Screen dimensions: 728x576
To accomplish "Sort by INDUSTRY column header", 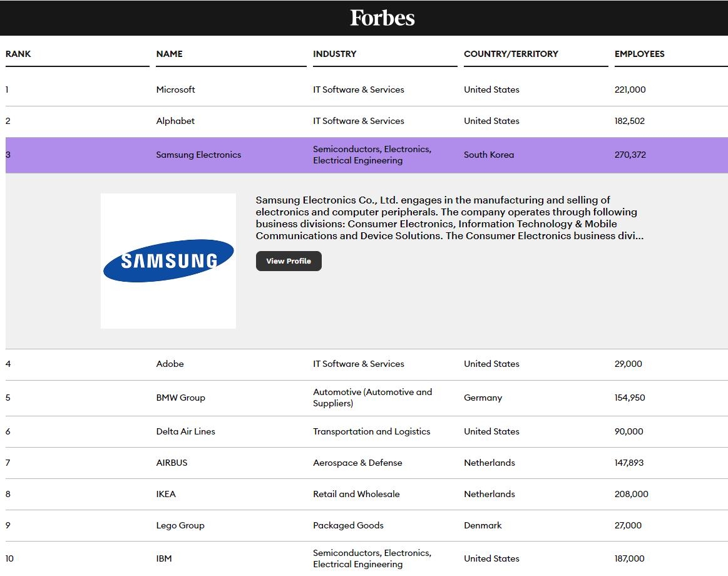I will coord(334,54).
